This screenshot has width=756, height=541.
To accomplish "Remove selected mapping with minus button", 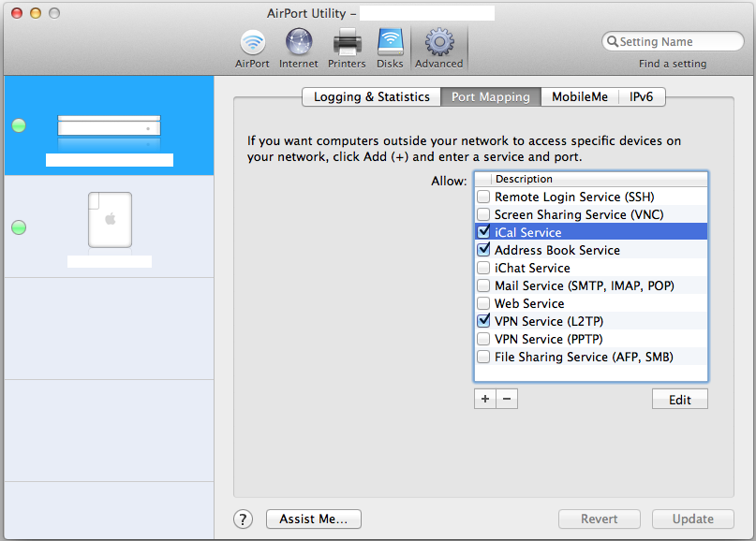I will pyautogui.click(x=507, y=399).
